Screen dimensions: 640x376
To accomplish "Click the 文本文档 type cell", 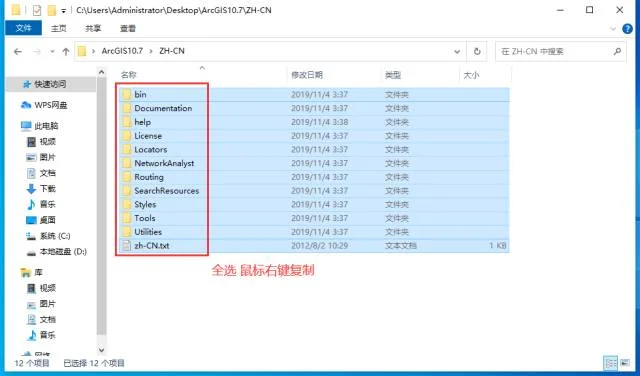I will pos(400,246).
